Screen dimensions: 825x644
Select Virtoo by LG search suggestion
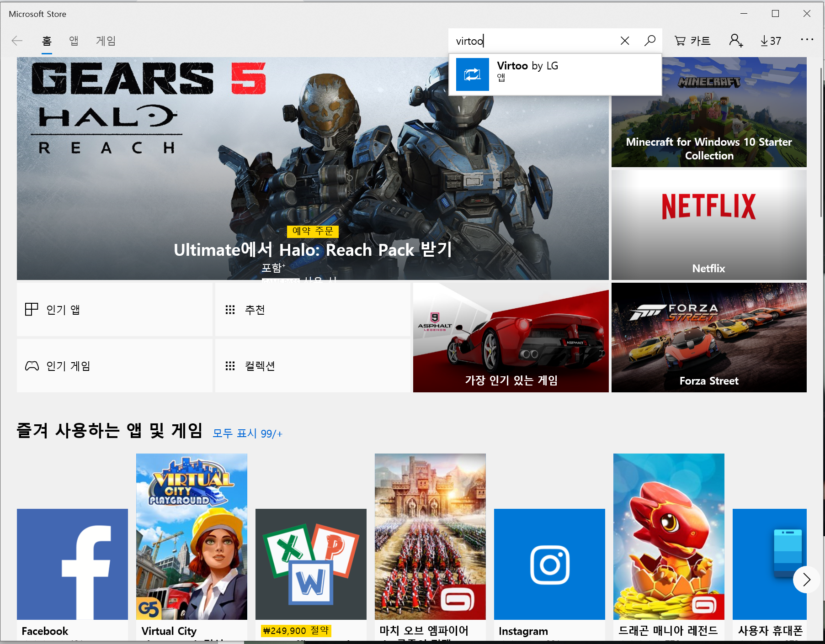[555, 74]
